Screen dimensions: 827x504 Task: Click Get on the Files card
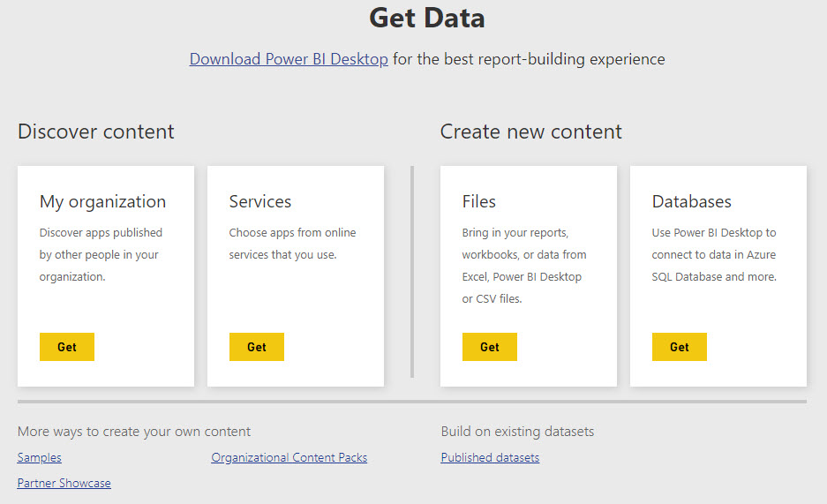[490, 347]
